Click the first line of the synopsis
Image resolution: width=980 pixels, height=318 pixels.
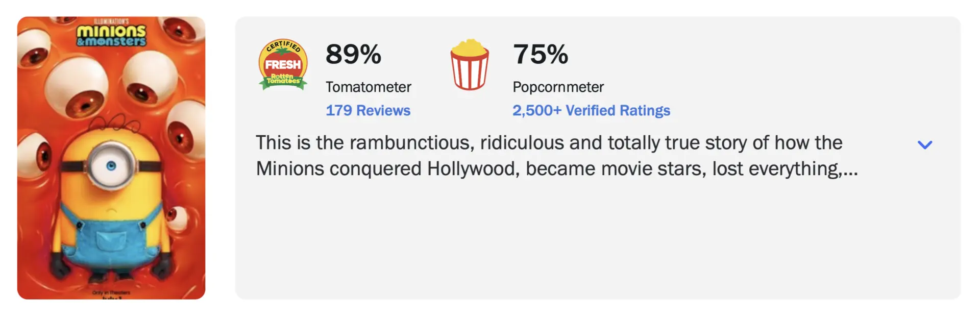click(x=549, y=143)
